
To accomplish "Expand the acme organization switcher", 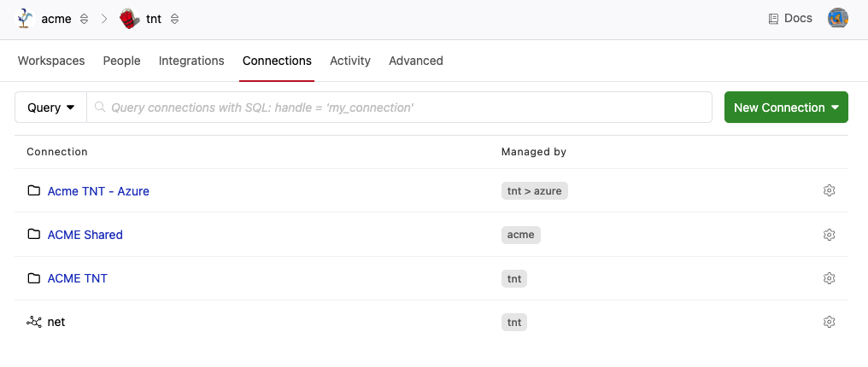I will [84, 19].
